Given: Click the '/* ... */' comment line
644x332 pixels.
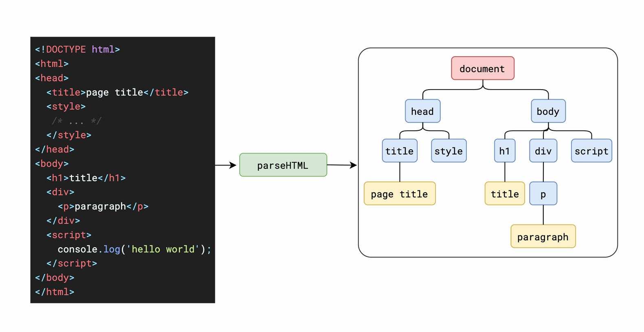Looking at the screenshot, I should point(76,121).
